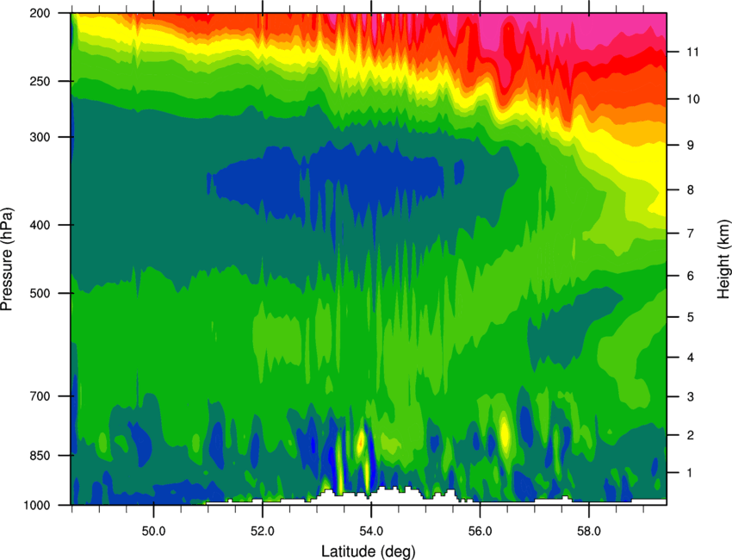Viewport: 732px width, 560px height.
Task: Click the Pressure (hPa) axis title
Action: pos(7,259)
